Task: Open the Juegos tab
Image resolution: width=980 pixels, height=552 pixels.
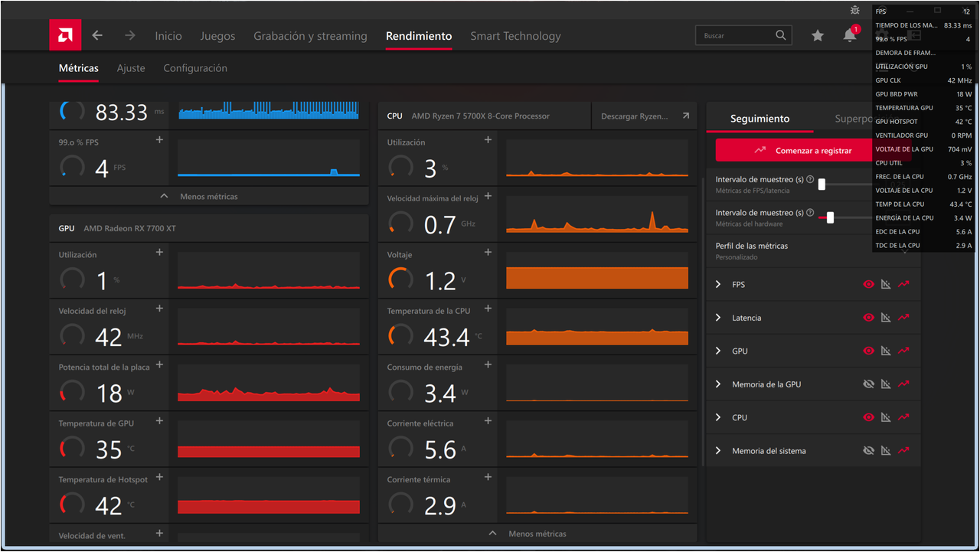Action: [x=217, y=36]
